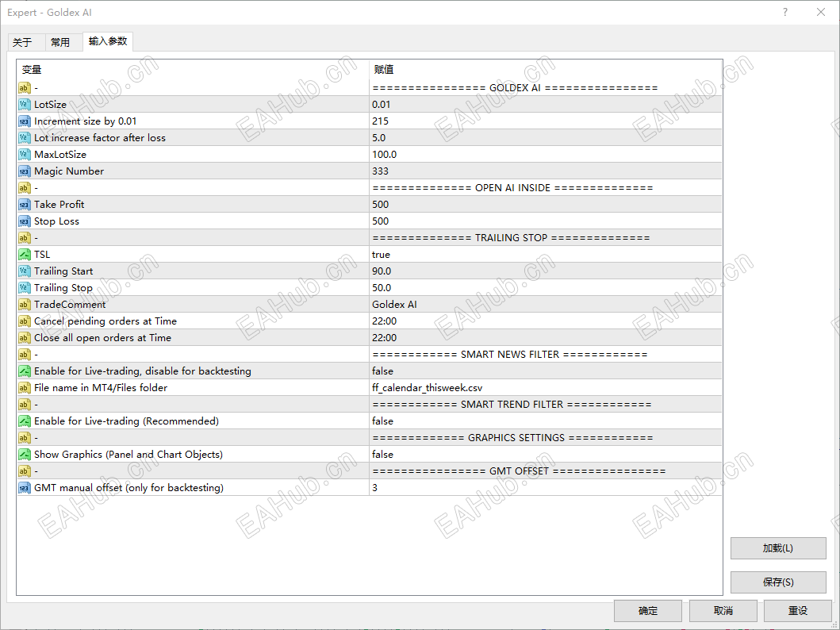Click the double-type icon beside LotSize
This screenshot has height=630, width=840.
pyautogui.click(x=24, y=105)
